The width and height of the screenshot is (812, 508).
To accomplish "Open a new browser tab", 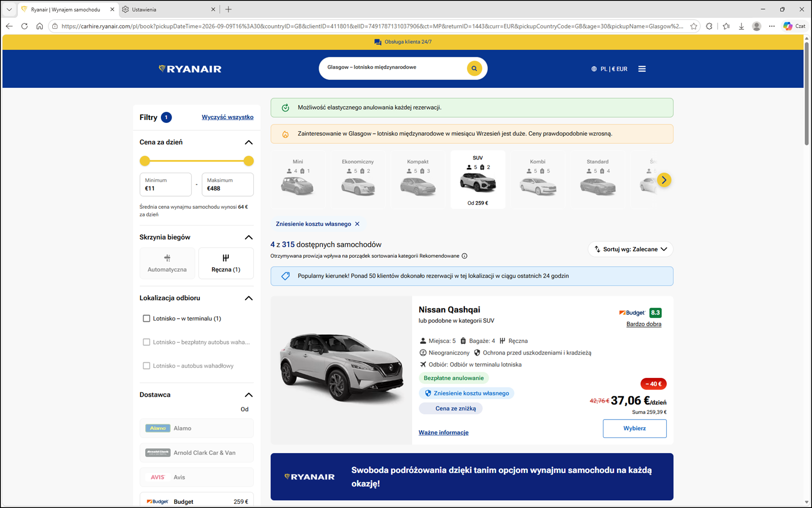I will pyautogui.click(x=228, y=9).
